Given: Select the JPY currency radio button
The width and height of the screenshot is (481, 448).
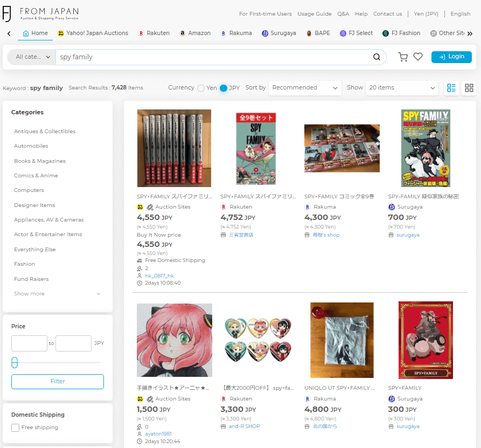Looking at the screenshot, I should [224, 88].
